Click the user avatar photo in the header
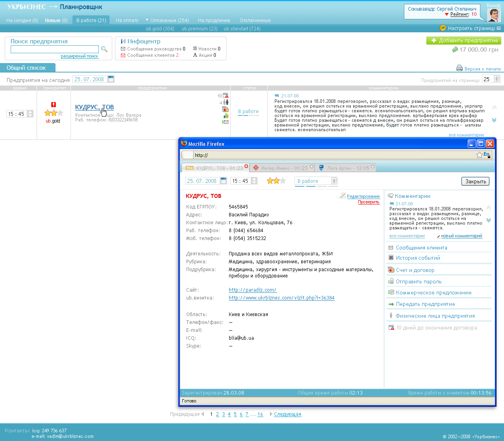This screenshot has height=441, width=504. pyautogui.click(x=494, y=15)
